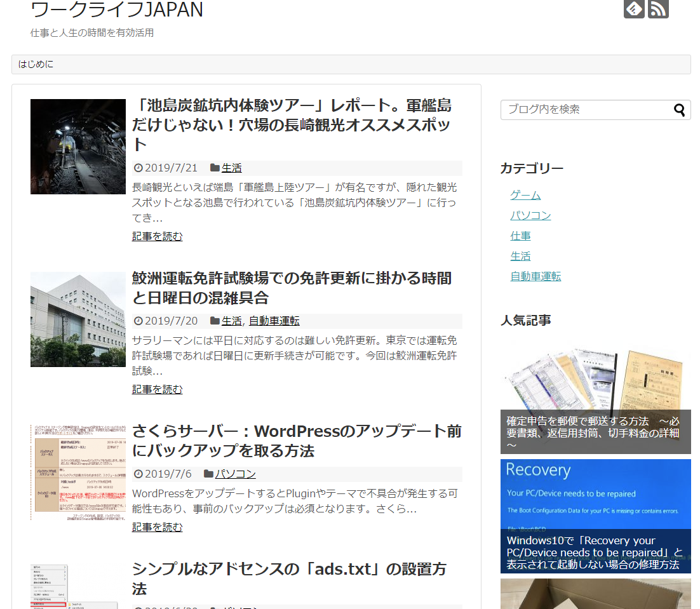Open 自動車運転 category under 2019/7/20 post
This screenshot has height=609, width=700.
coord(274,321)
